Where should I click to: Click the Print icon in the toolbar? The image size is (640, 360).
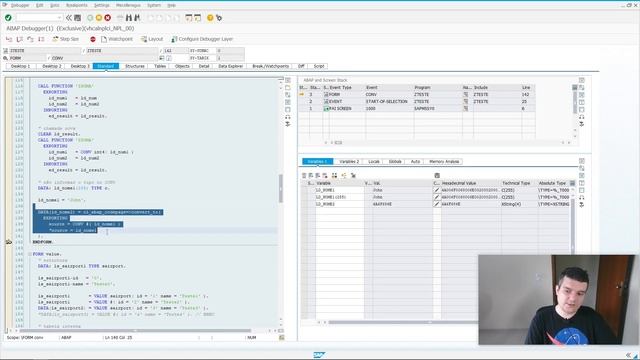point(120,18)
